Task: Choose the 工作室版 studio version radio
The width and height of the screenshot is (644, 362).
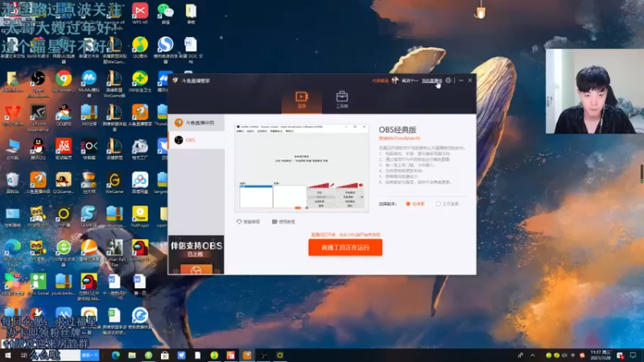Action: coord(448,204)
